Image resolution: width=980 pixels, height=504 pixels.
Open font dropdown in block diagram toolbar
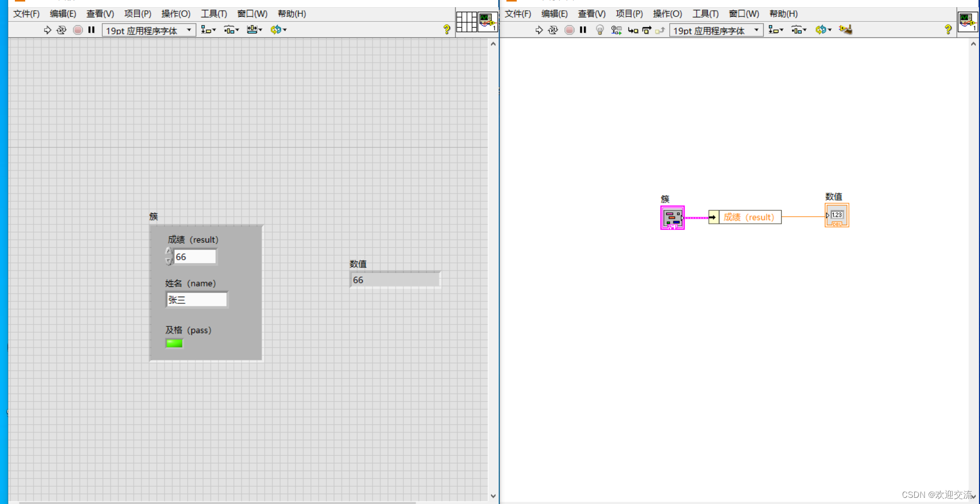pyautogui.click(x=716, y=30)
